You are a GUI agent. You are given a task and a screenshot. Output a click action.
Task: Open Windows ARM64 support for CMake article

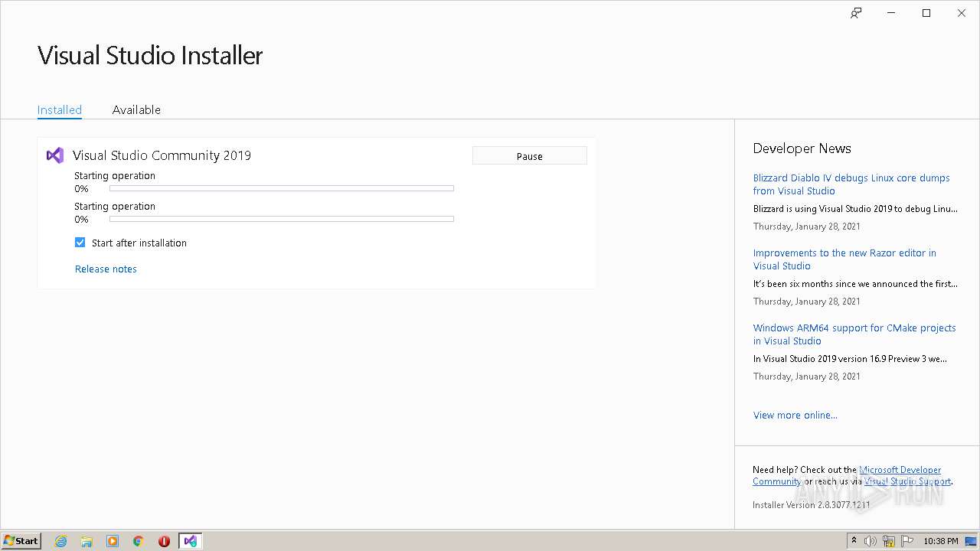coord(854,334)
